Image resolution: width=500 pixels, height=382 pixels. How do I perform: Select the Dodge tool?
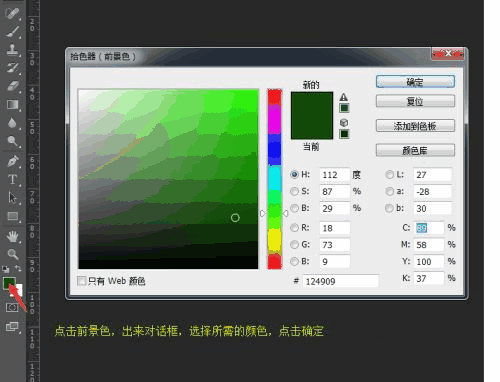point(12,141)
